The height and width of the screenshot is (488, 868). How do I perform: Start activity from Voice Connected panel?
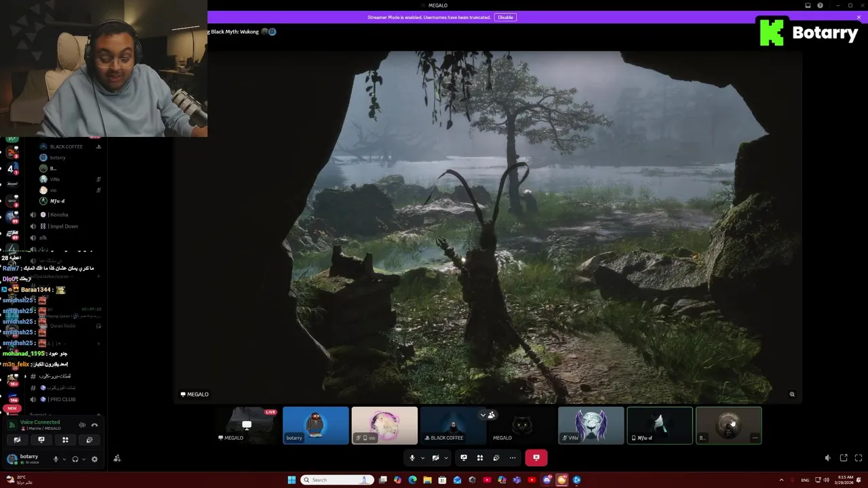click(65, 440)
